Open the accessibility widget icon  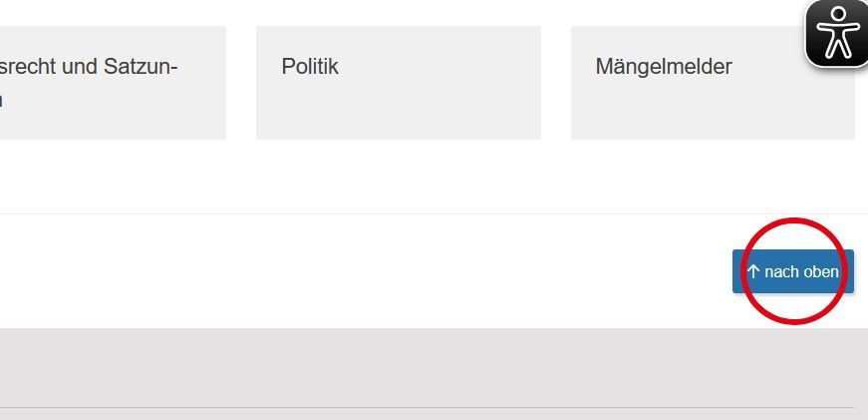[836, 32]
